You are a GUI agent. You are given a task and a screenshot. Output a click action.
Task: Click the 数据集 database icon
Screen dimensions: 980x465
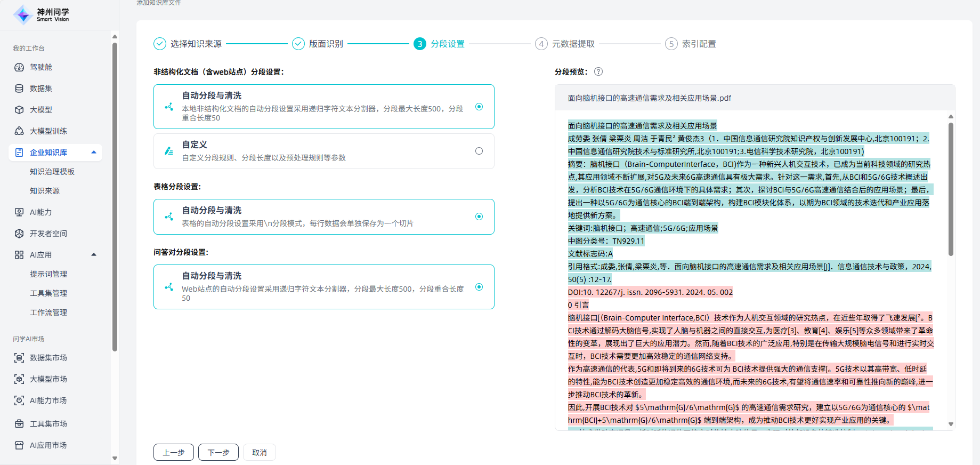coord(19,89)
